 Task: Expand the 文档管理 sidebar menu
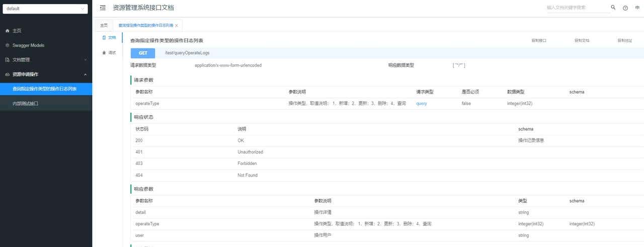click(46, 60)
